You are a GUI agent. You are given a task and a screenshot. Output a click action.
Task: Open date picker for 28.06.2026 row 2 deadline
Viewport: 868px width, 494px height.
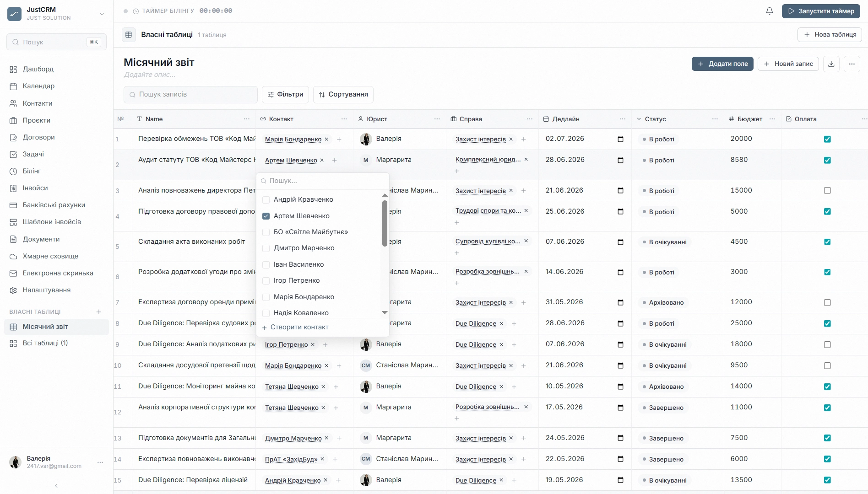pos(620,160)
